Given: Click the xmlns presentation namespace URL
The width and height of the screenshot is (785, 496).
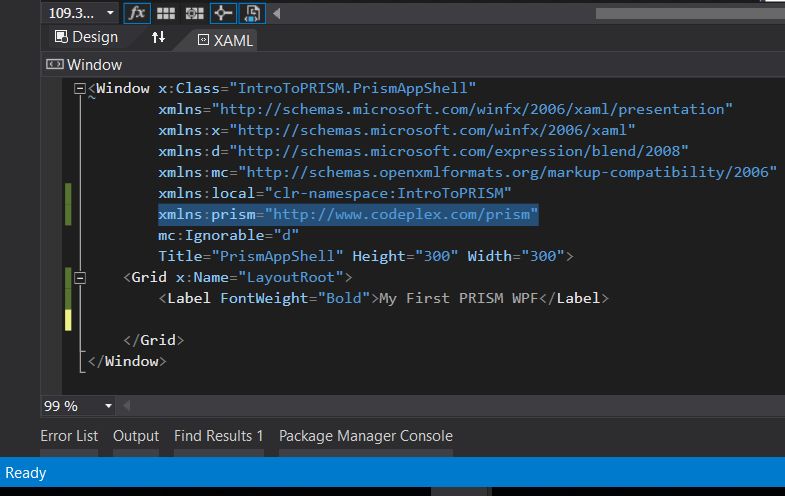Looking at the screenshot, I should click(x=472, y=110).
